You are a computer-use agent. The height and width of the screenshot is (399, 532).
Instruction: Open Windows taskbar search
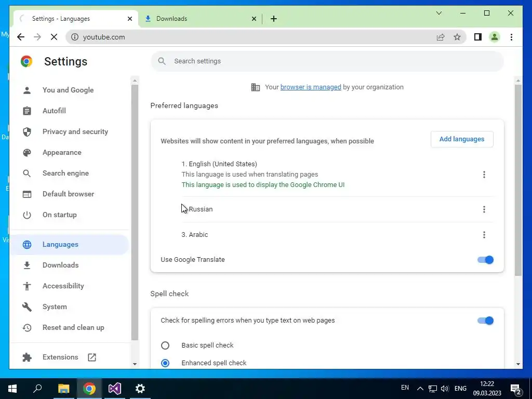point(37,389)
